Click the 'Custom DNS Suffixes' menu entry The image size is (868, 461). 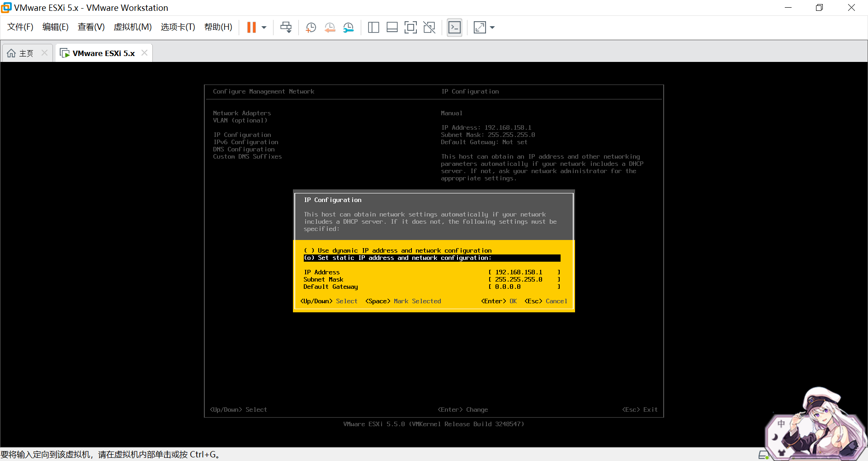point(247,156)
